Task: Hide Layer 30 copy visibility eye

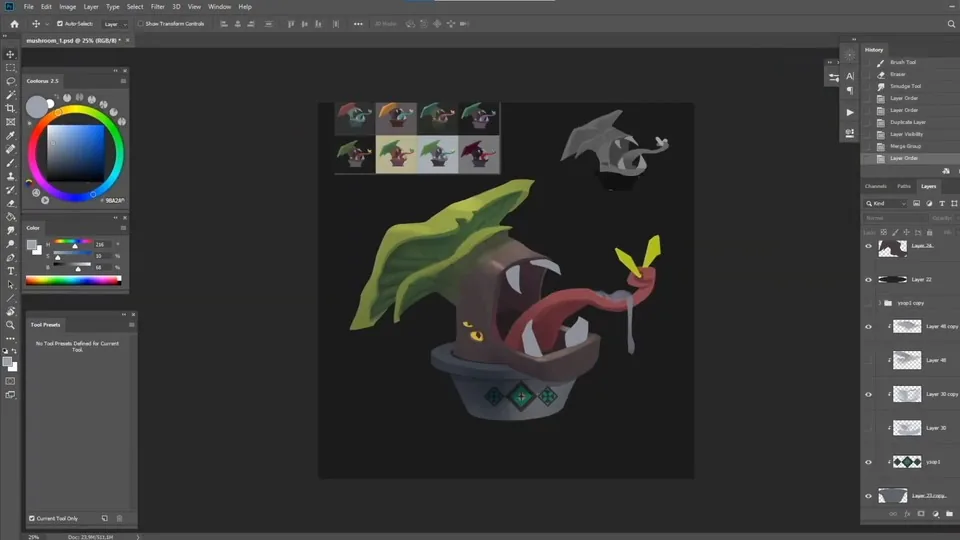Action: tap(868, 394)
